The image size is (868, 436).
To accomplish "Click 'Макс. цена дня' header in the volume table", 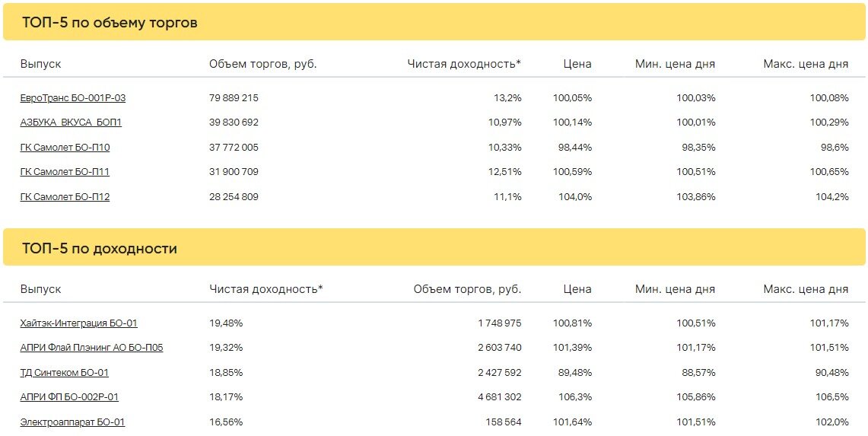I will (806, 64).
